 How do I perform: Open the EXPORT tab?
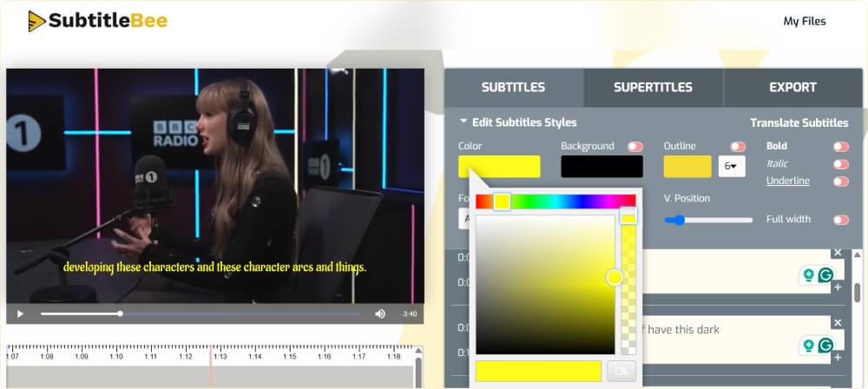792,87
